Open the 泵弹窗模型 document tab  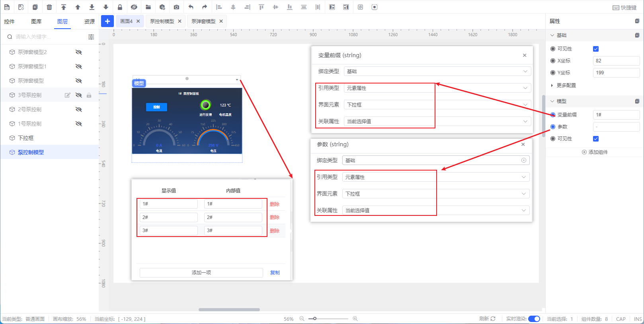(203, 21)
